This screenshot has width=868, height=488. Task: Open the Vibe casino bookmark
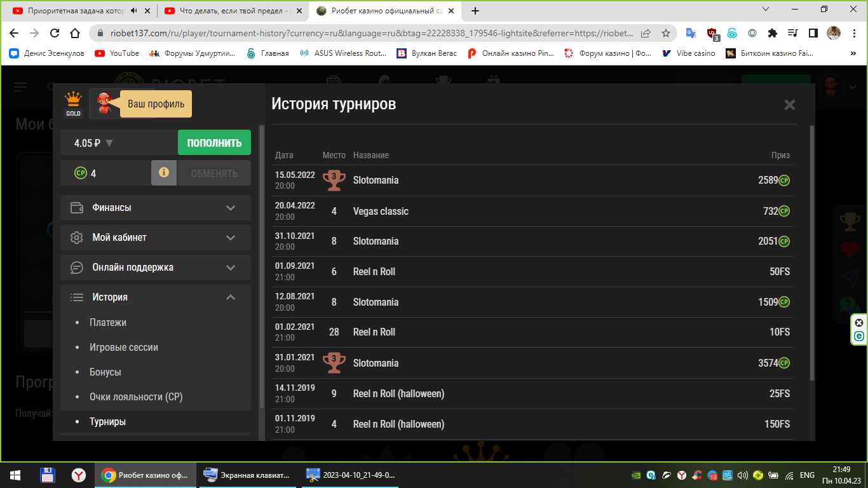coord(688,53)
